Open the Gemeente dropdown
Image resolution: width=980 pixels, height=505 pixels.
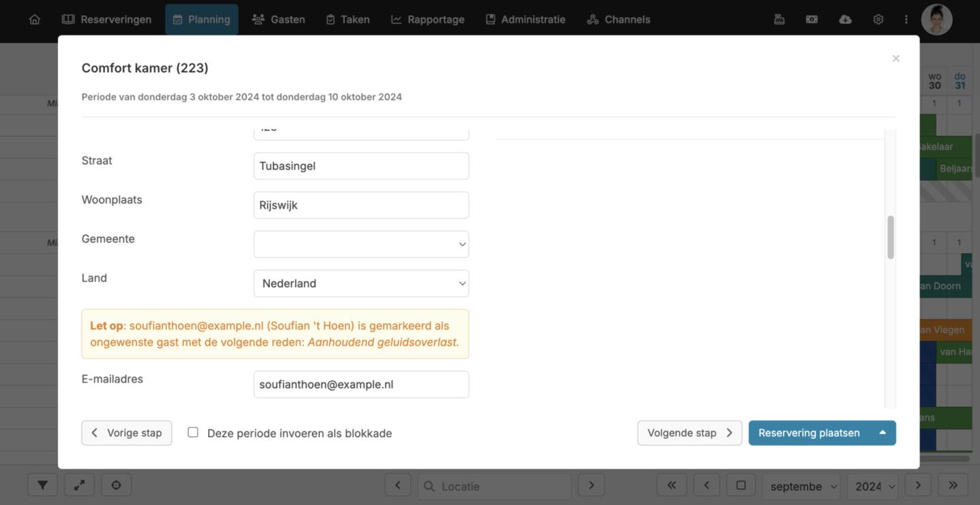pos(361,244)
